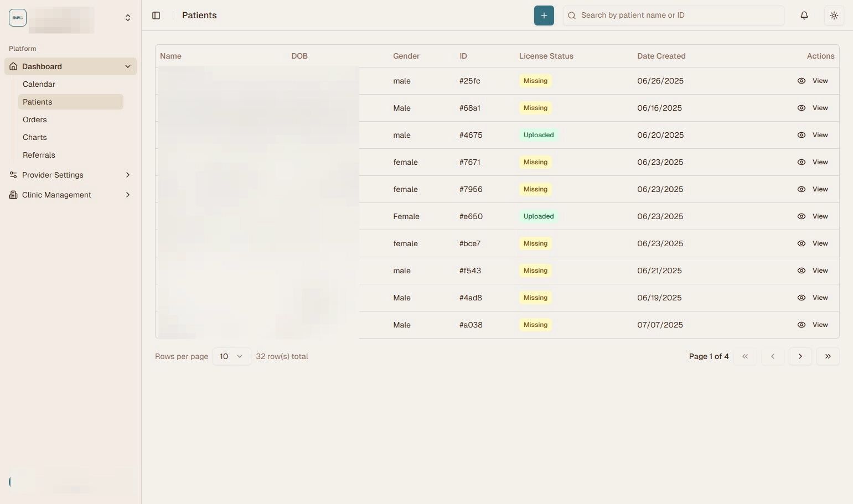Screen dimensions: 853x504
Task: Open Clinic Management menu item
Action: pos(70,195)
